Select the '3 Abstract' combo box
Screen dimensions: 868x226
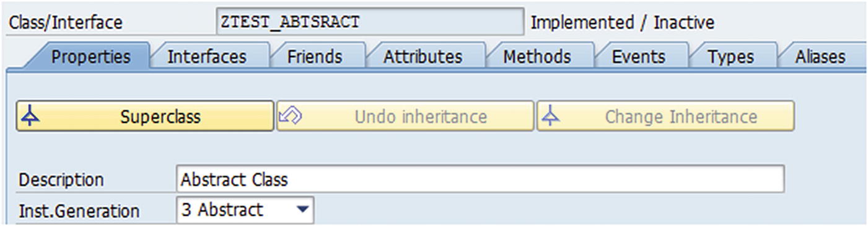point(245,210)
